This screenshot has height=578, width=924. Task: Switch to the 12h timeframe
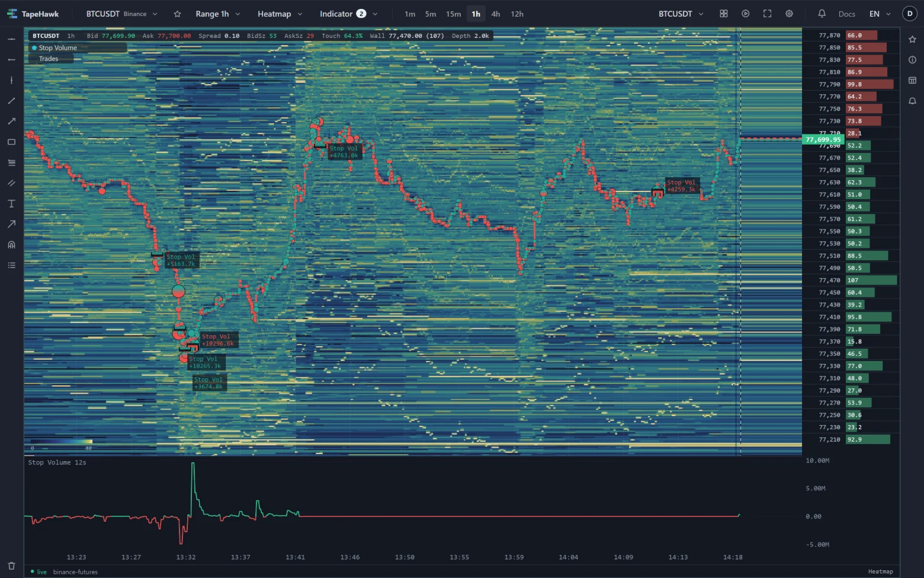coord(517,14)
